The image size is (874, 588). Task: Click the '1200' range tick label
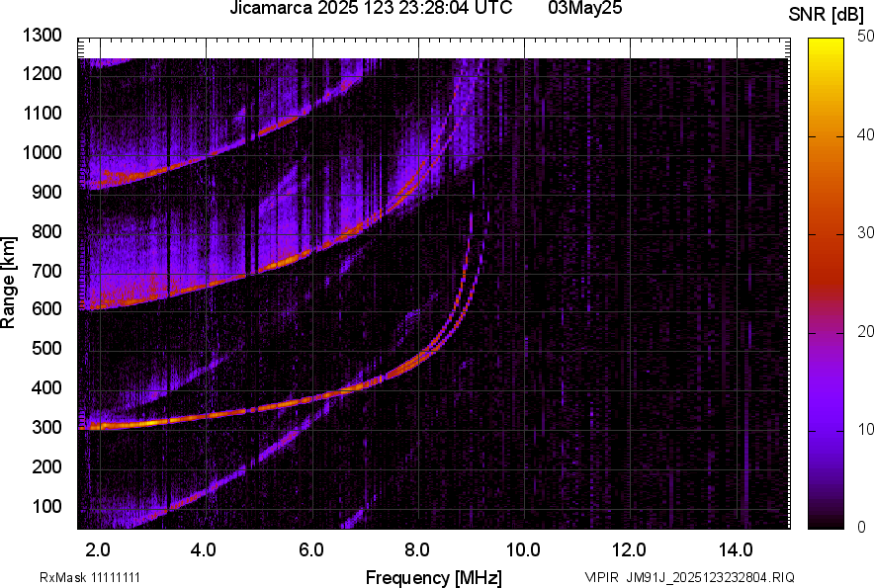(x=42, y=73)
